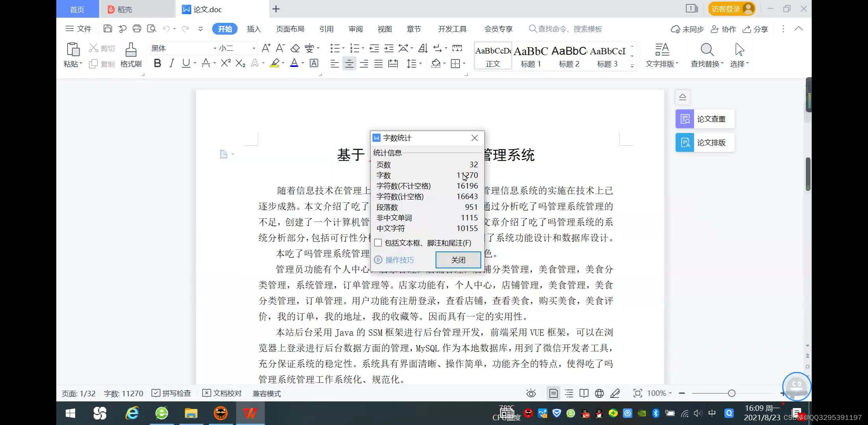Toggle Underline formatting

(186, 63)
